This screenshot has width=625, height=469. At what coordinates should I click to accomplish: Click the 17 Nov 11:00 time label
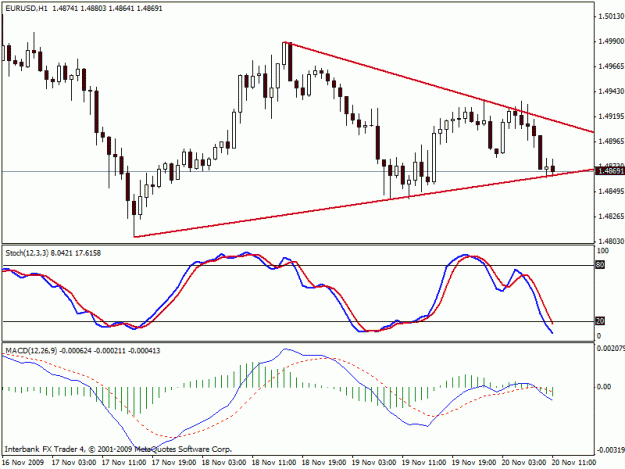point(124,463)
